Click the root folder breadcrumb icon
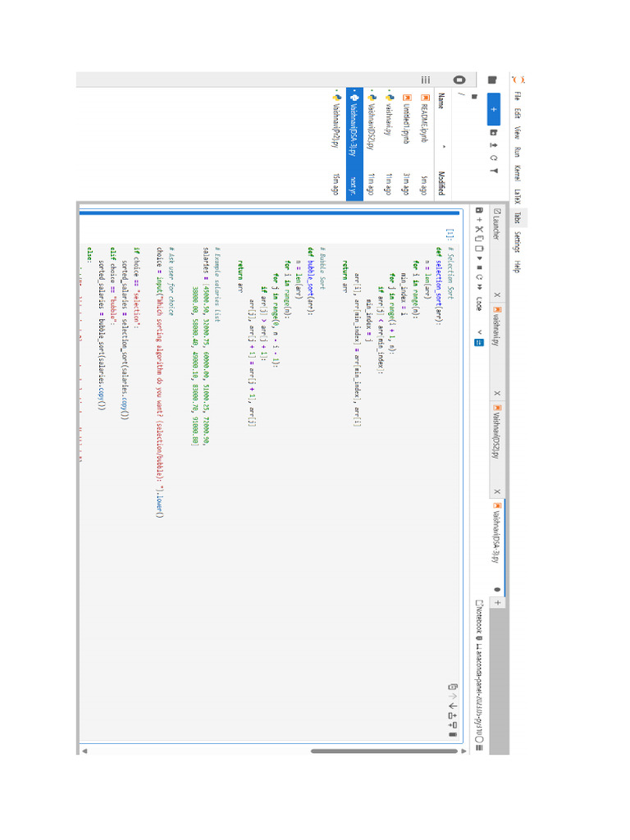The image size is (630, 840). point(474,97)
